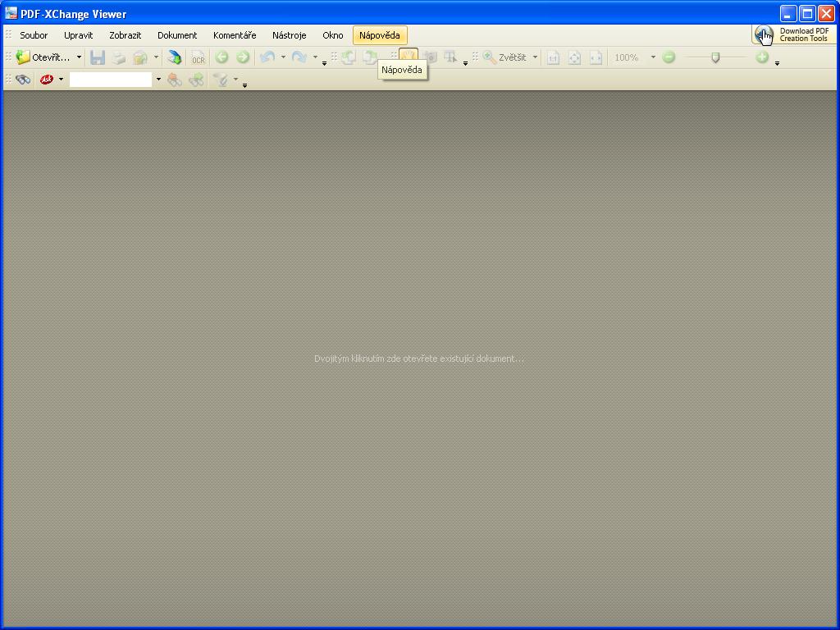The width and height of the screenshot is (840, 630).
Task: Click the 100% zoom level field
Action: click(628, 57)
